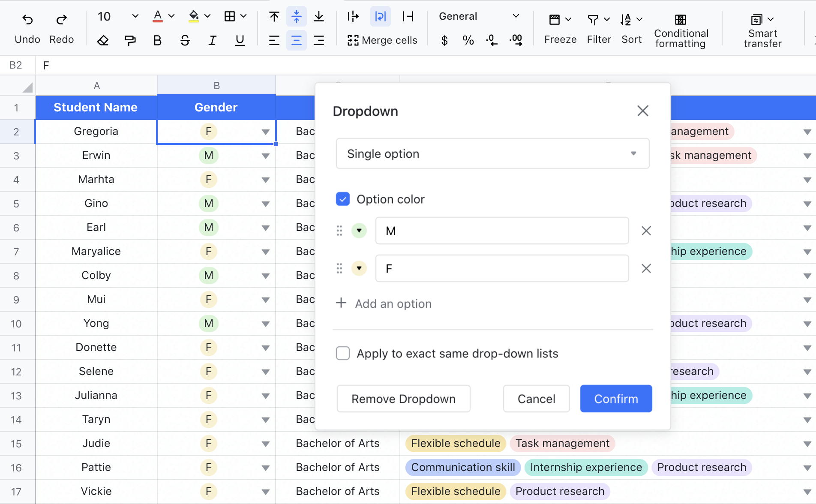Align cell content to top
Screen dimensions: 816x504
coord(274,16)
